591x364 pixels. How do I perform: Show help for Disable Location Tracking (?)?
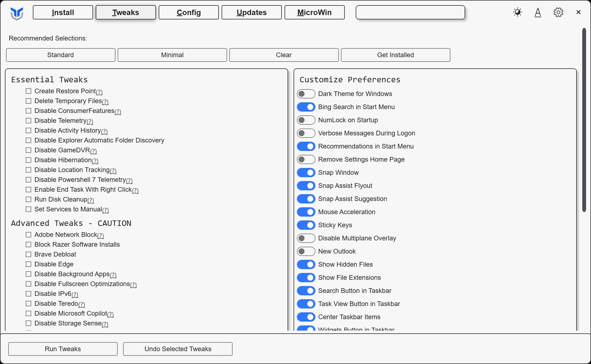tap(113, 171)
